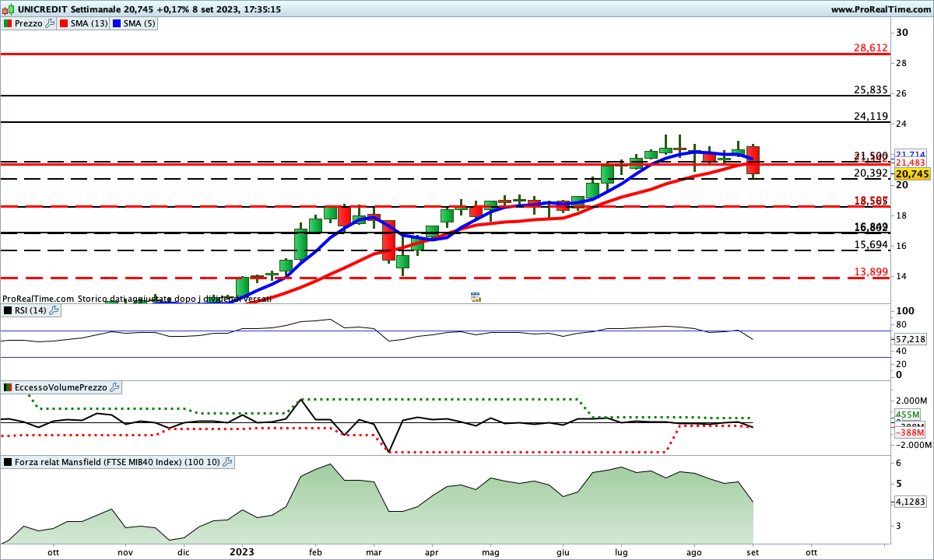
Task: Click the green 455M volume tag
Action: pyautogui.click(x=908, y=415)
